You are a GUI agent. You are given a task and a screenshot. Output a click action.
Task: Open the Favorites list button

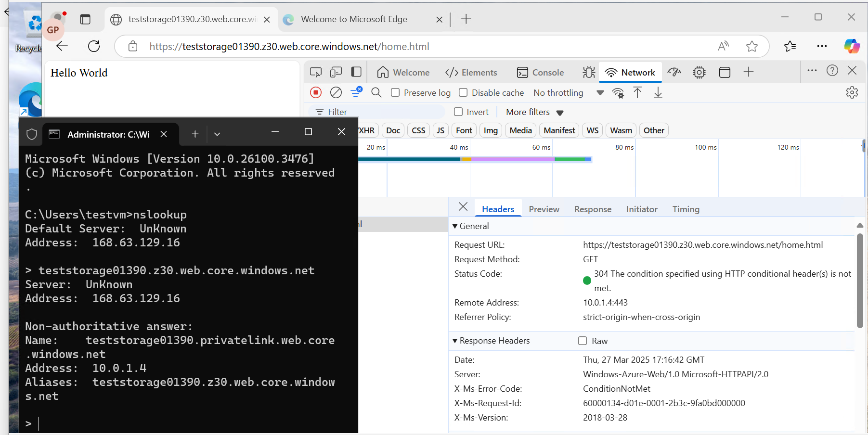790,46
